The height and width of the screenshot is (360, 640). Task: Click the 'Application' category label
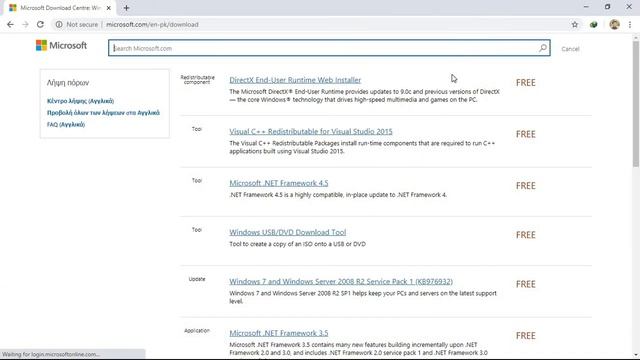197,331
